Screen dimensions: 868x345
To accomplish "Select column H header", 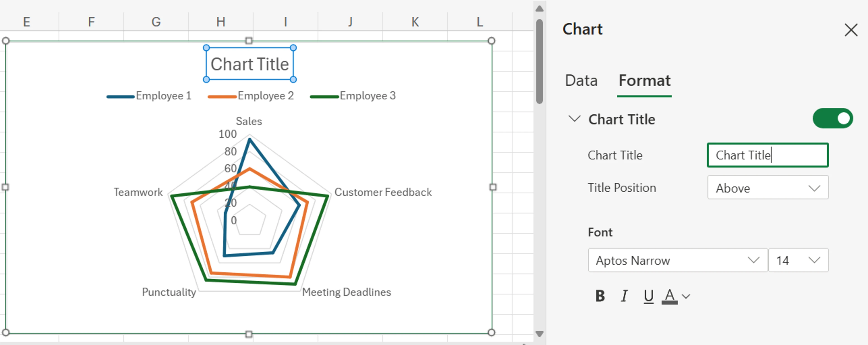I will (221, 22).
